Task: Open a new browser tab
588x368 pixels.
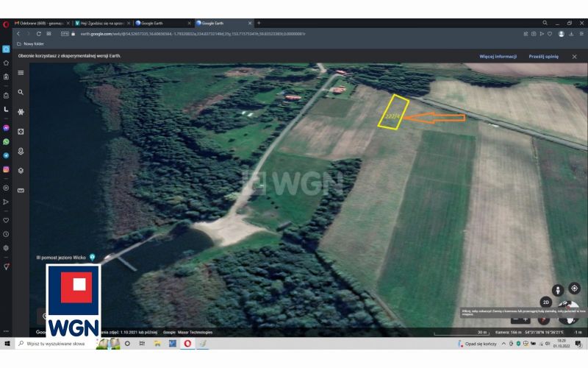Action: tap(259, 23)
